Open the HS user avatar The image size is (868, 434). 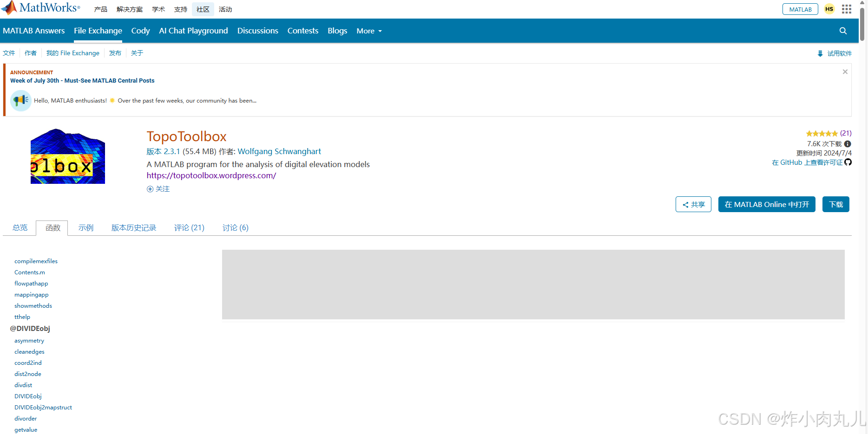point(829,9)
